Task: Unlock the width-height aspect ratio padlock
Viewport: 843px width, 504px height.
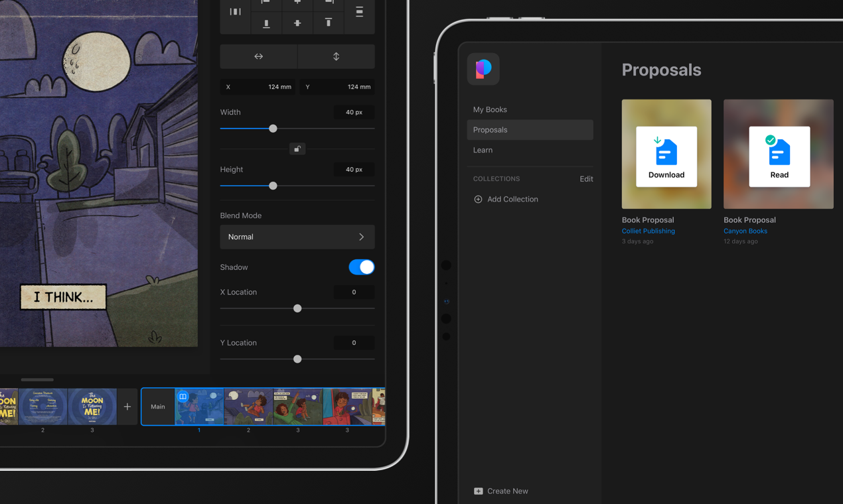Action: tap(297, 149)
